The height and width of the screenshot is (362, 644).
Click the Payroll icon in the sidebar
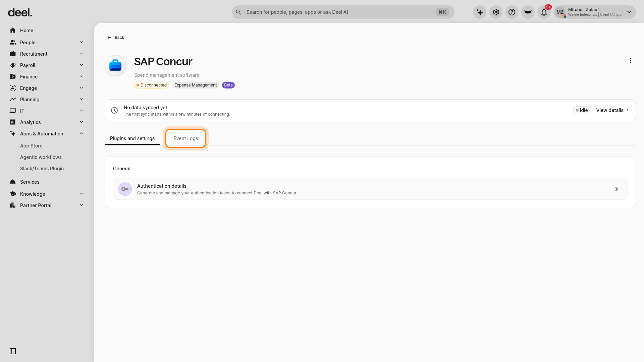click(13, 65)
